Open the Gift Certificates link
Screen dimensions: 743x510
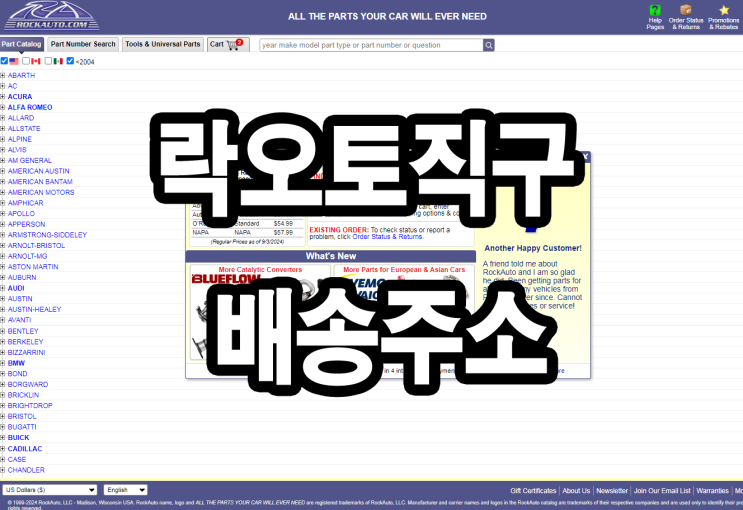(533, 491)
